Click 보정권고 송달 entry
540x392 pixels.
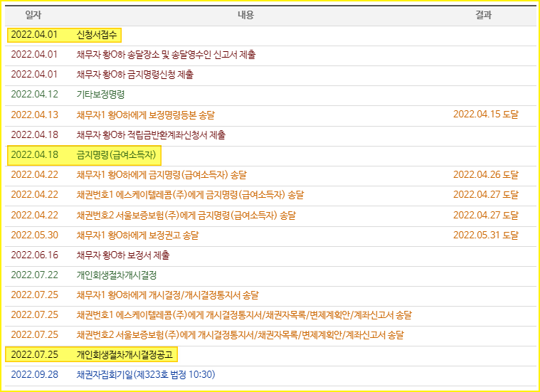click(x=137, y=235)
